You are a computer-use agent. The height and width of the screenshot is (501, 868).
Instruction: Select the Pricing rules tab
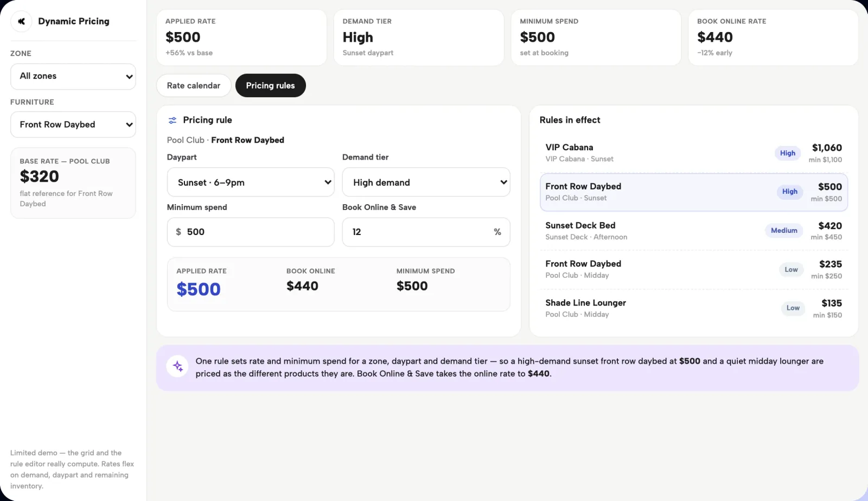[x=270, y=86]
